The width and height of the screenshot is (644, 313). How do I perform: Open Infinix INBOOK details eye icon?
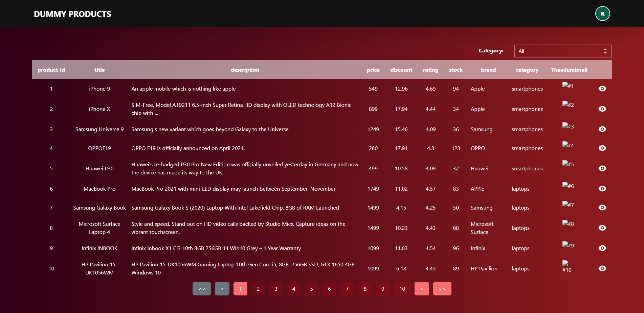[x=602, y=248]
